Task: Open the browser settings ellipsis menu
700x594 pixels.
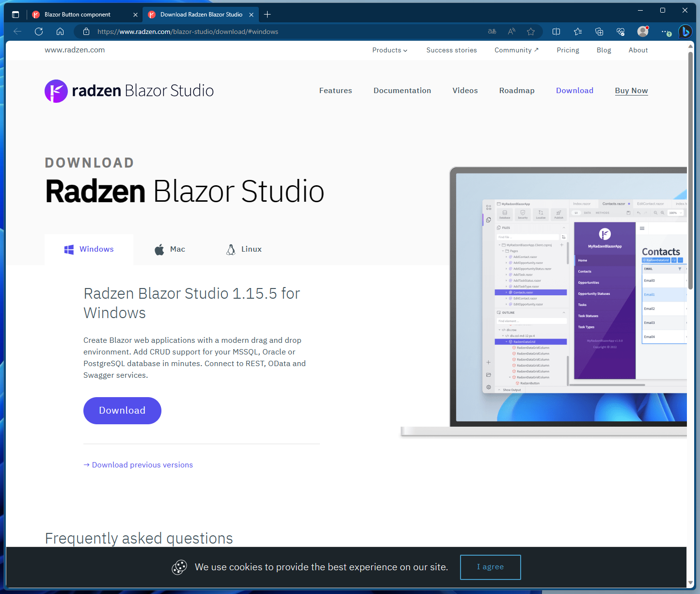Action: pos(666,32)
